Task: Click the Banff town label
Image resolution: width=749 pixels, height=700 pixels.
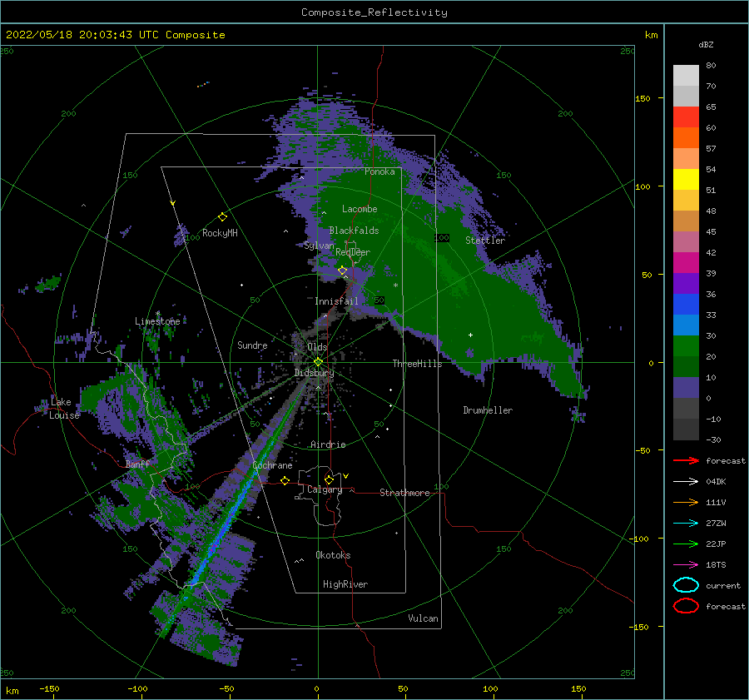Action: (137, 464)
